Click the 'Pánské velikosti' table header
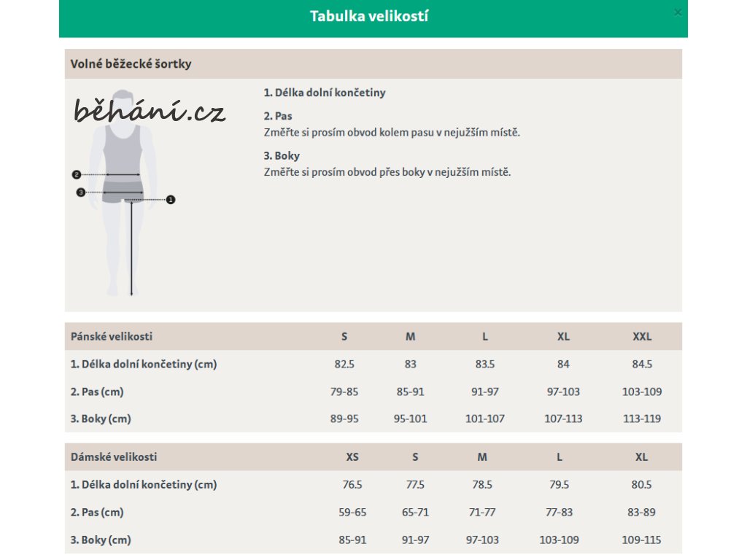 coord(112,336)
